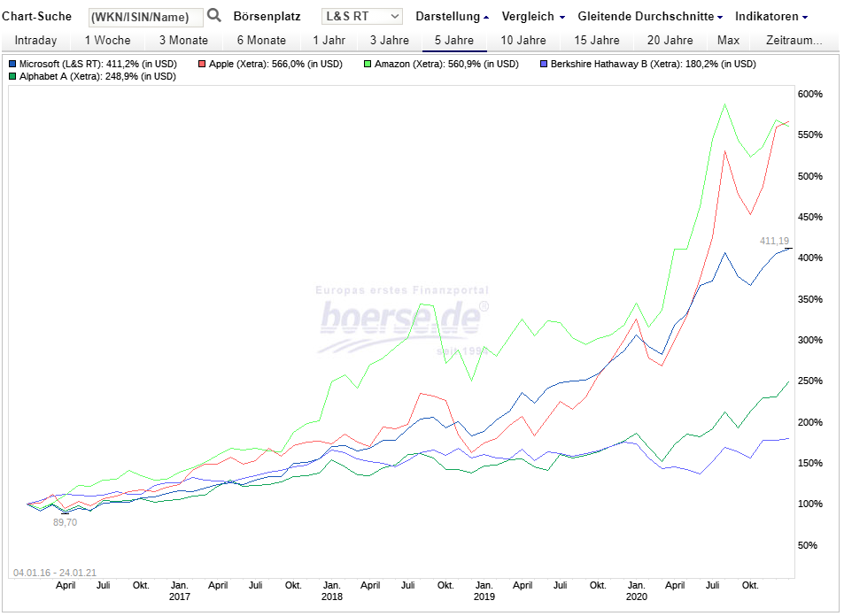
Task: Click the blue Microsoft legend swatch
Action: [12, 64]
